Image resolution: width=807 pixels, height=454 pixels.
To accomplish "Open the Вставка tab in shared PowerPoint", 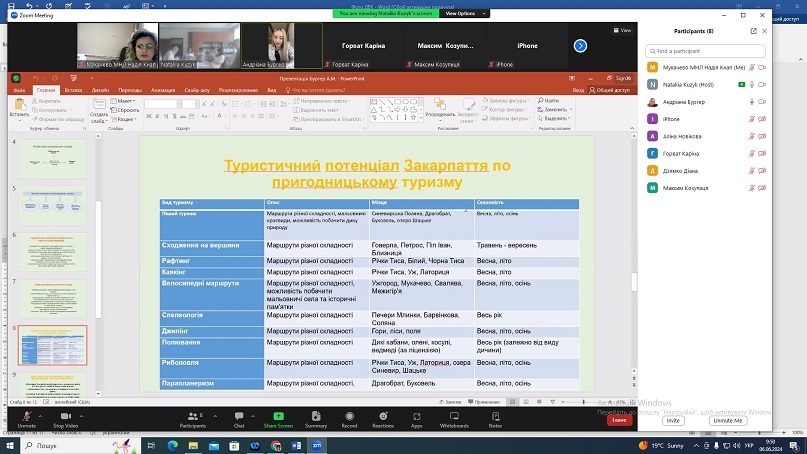I will (73, 90).
